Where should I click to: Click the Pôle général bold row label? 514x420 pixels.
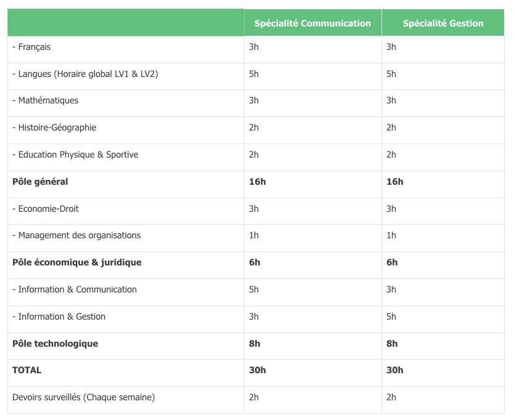40,182
